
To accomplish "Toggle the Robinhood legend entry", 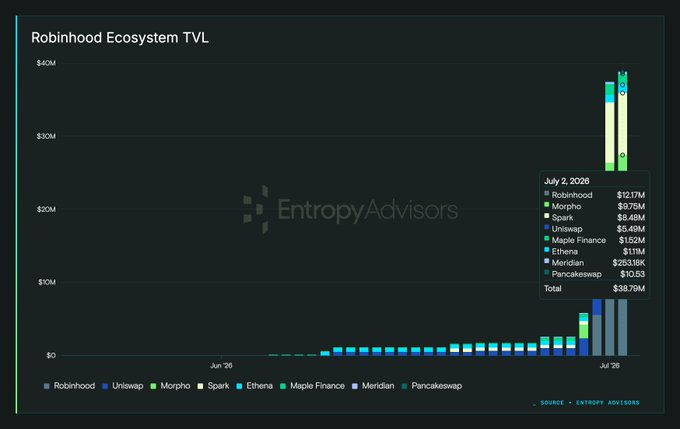I will tap(69, 386).
